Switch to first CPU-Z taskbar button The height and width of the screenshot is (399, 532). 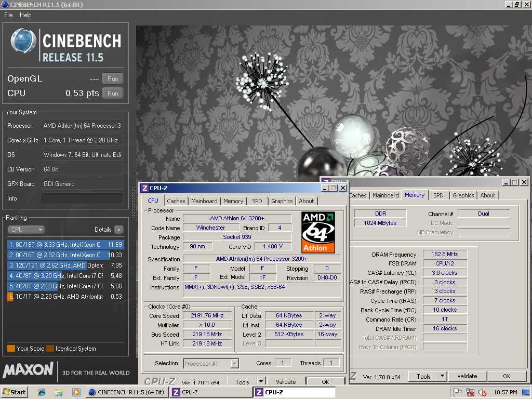(x=211, y=392)
